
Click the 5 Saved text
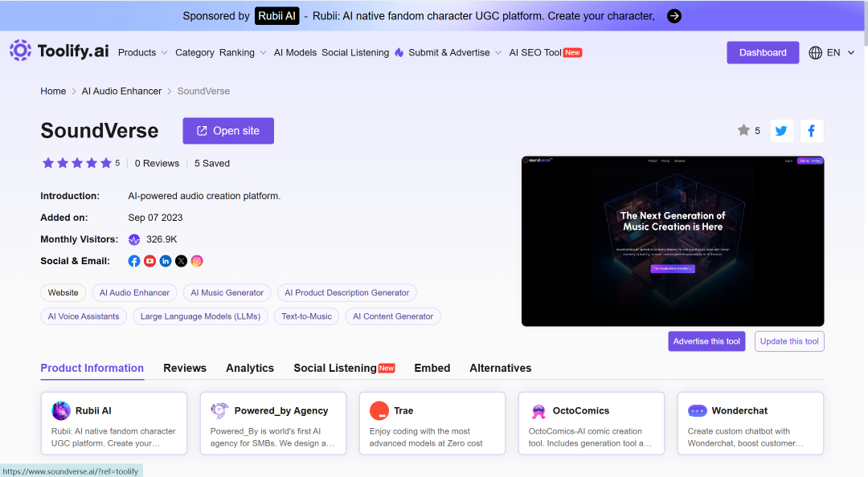click(212, 163)
